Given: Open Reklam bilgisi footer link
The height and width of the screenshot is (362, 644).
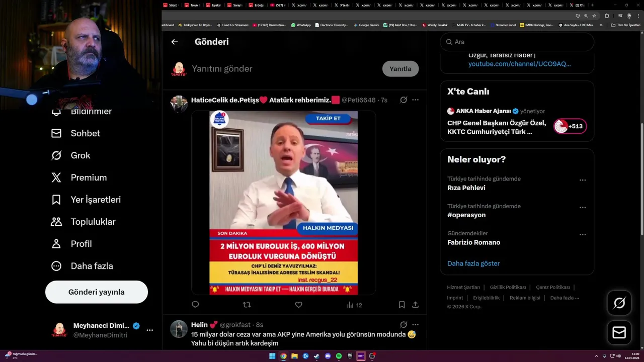Looking at the screenshot, I should coord(525,298).
